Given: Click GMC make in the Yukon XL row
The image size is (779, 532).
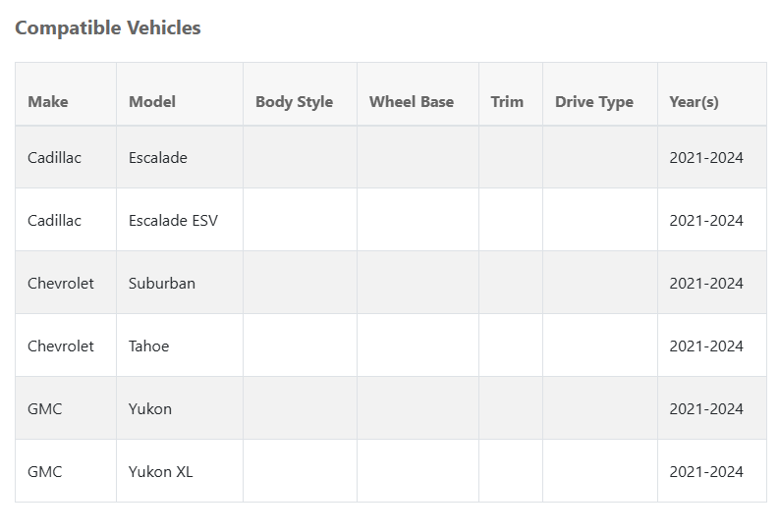Looking at the screenshot, I should point(45,471).
